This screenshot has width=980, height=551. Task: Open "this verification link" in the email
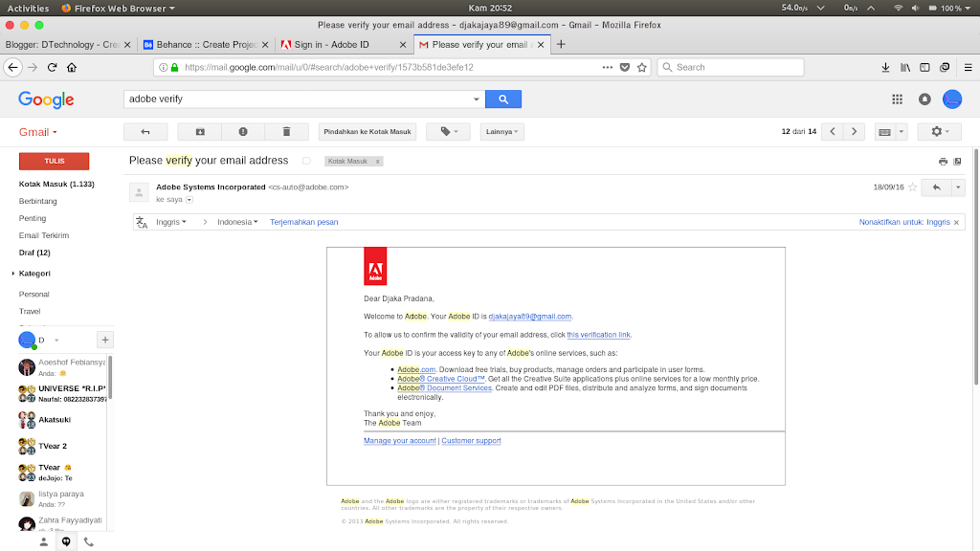[598, 335]
